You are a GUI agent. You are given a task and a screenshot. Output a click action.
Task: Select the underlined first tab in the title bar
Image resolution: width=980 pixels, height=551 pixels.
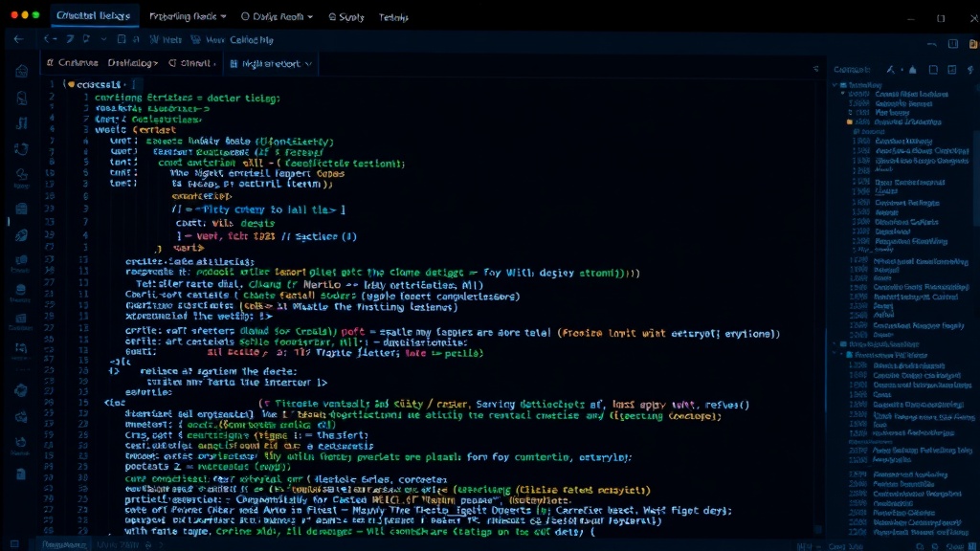(x=93, y=15)
